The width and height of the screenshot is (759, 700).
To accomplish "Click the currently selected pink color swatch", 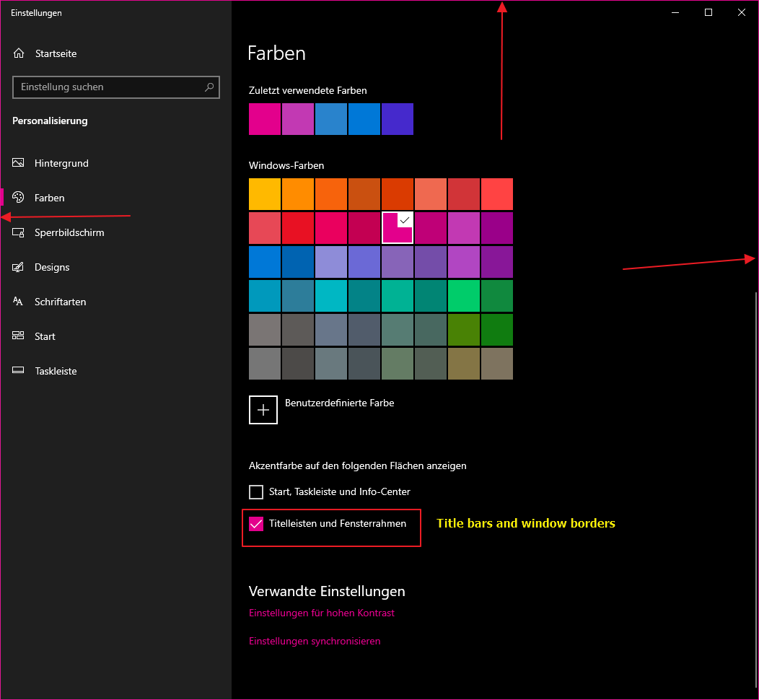I will [398, 227].
